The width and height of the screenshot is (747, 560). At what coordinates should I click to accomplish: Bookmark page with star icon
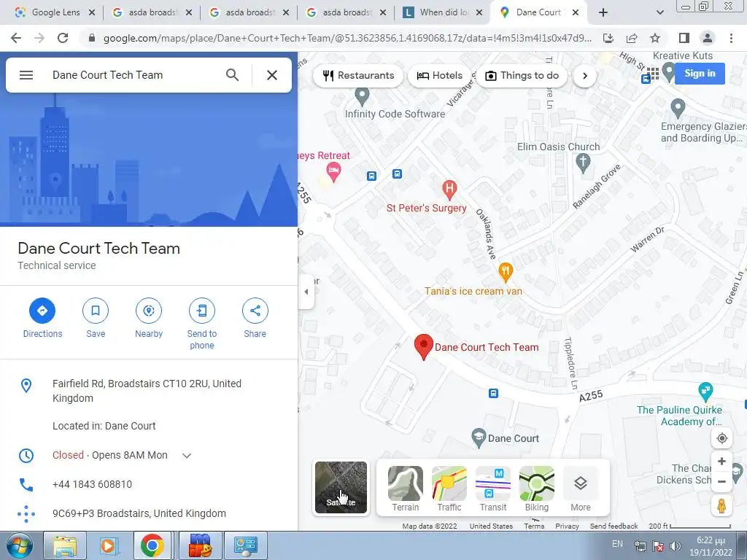coord(656,38)
